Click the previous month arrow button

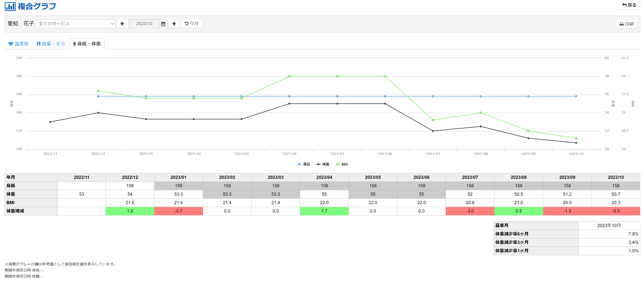pos(122,24)
